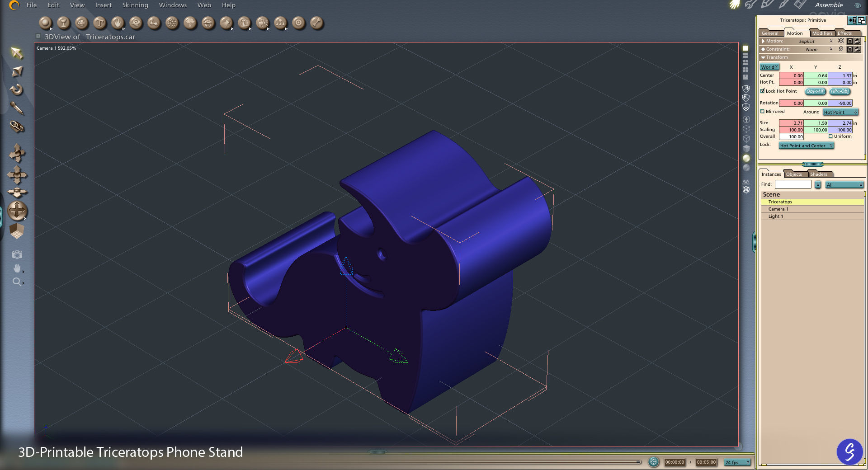Select the arrow Move tool
Image resolution: width=868 pixels, height=470 pixels.
click(x=17, y=53)
